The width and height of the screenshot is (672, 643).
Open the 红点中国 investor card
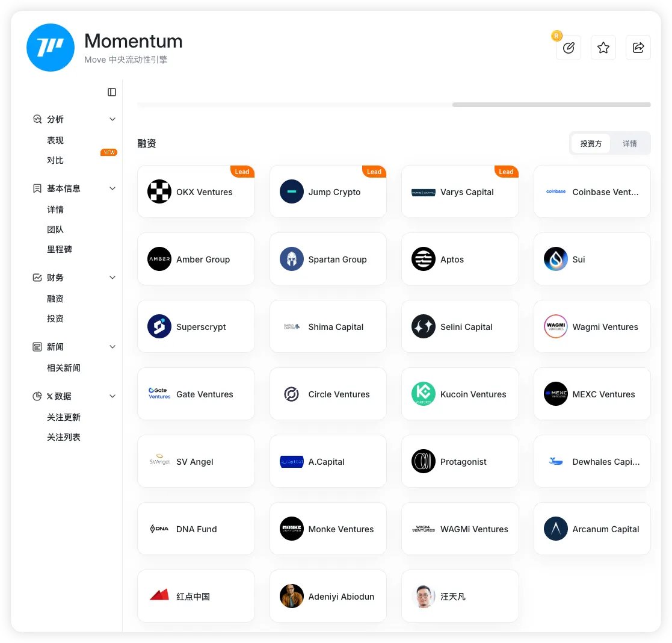point(196,596)
